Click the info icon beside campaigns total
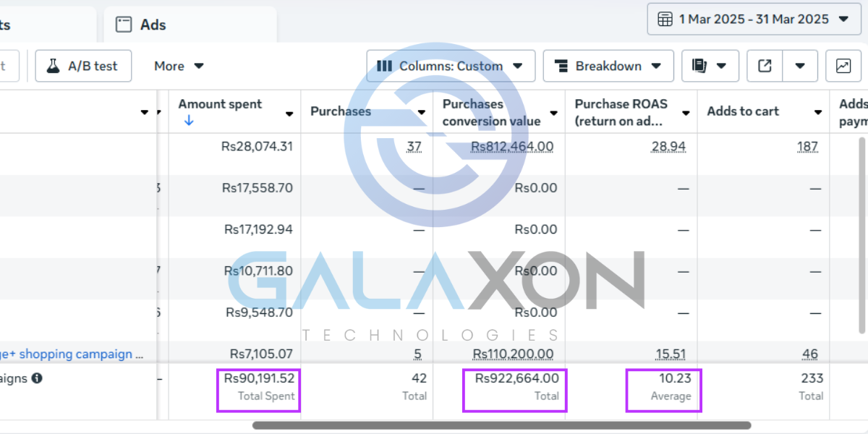 tap(37, 378)
